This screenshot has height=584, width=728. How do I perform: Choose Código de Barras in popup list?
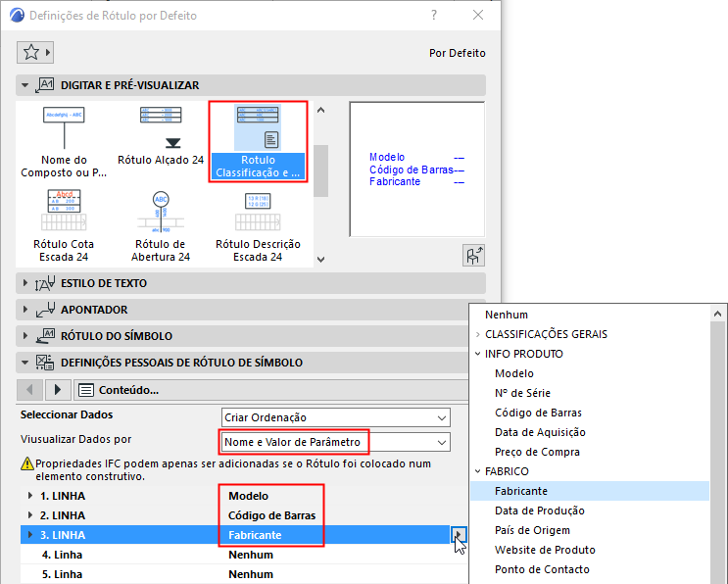tap(538, 413)
